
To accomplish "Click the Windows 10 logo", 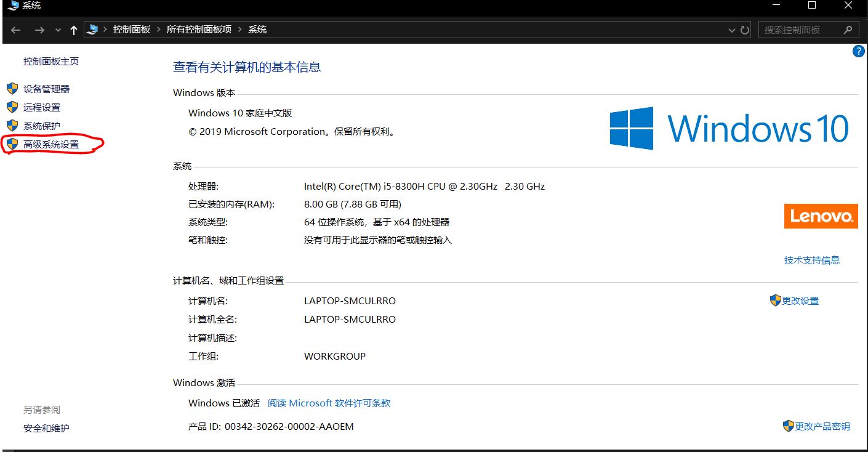I will 729,129.
